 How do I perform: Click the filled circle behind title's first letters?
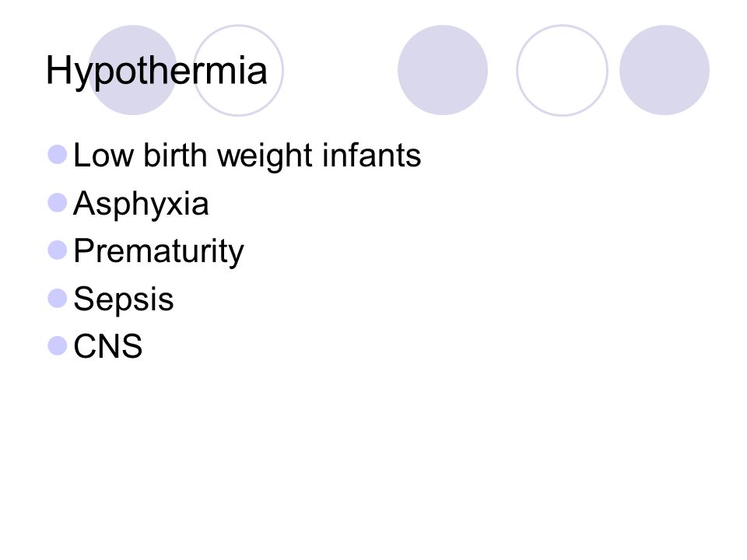coord(133,70)
